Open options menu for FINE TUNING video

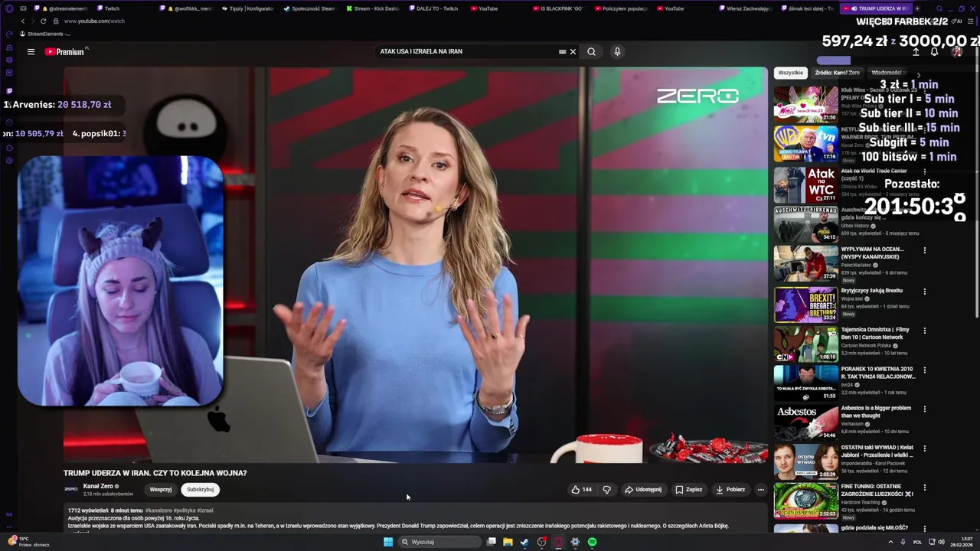(925, 487)
